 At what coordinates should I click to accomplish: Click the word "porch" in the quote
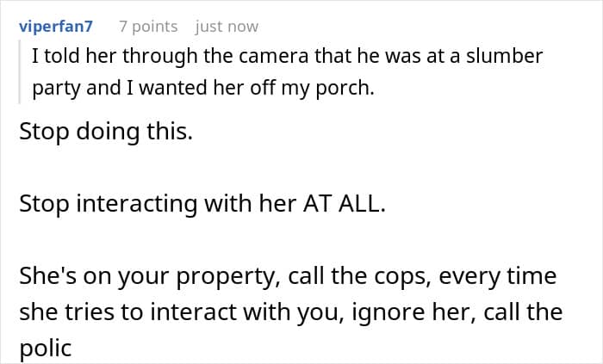coord(345,87)
